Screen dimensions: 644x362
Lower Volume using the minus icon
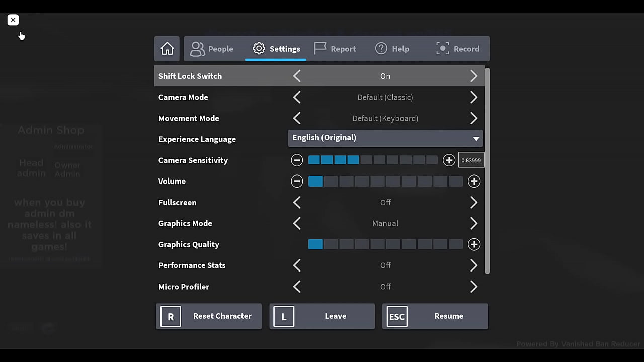297,182
